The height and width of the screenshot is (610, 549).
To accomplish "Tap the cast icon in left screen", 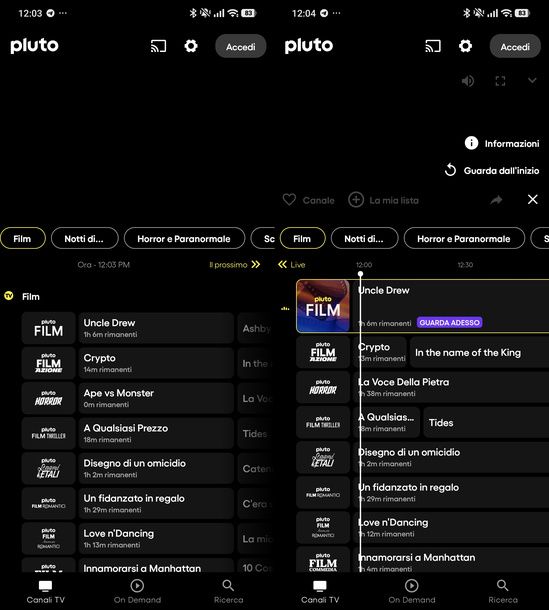I will [x=158, y=46].
